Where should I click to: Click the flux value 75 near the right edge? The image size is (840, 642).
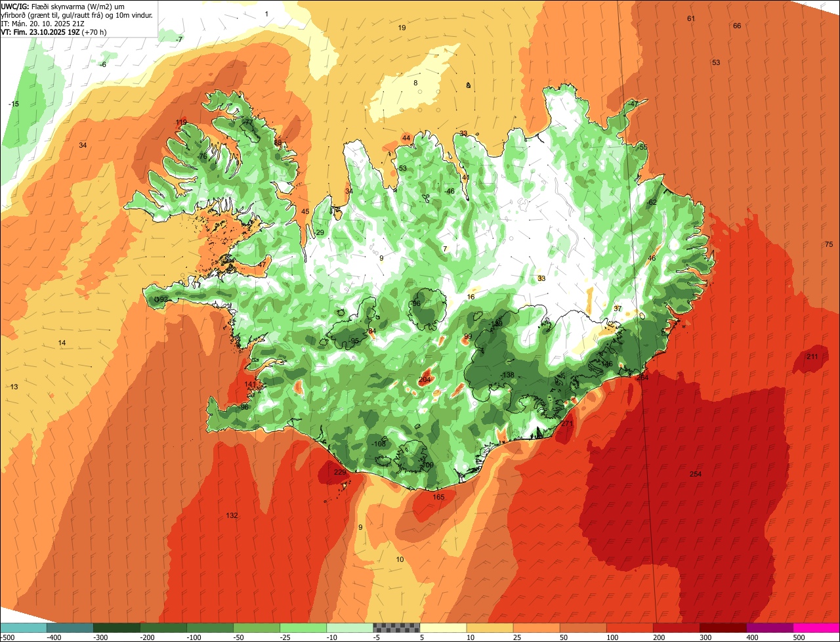click(828, 244)
